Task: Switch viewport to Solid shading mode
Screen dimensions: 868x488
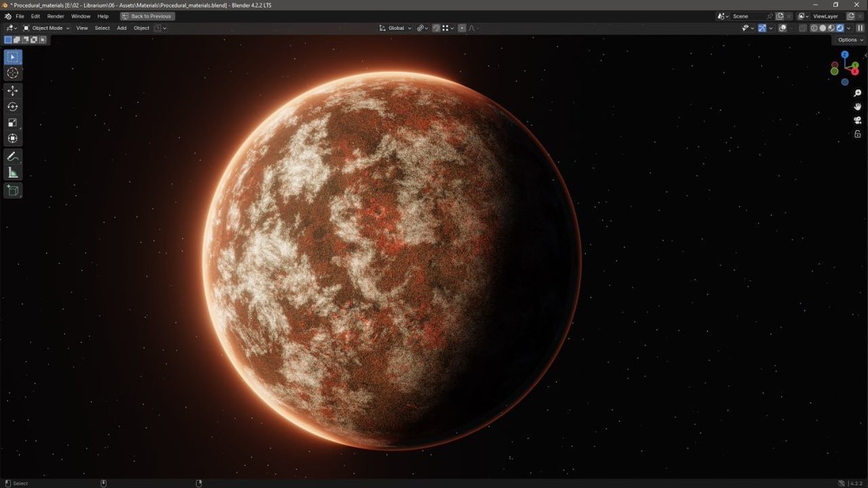Action: coord(822,27)
